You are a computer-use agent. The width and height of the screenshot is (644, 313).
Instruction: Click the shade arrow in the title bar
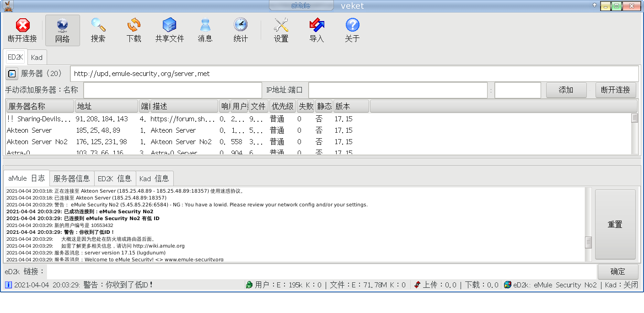coord(595,5)
